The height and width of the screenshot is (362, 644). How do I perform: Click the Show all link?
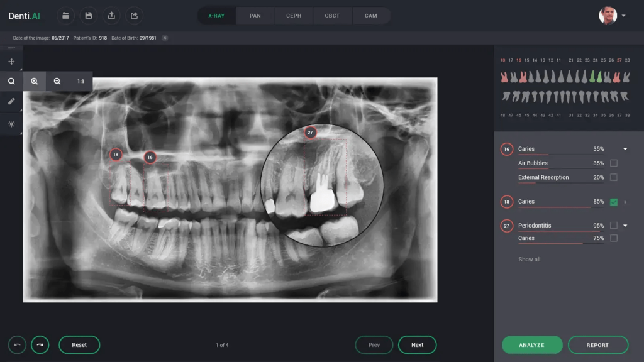pos(530,258)
